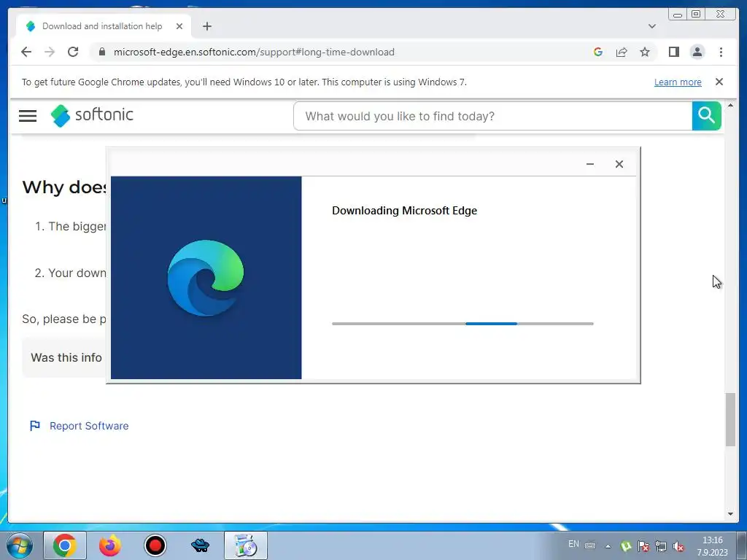Reload the Softonic page
747x560 pixels.
pyautogui.click(x=73, y=52)
